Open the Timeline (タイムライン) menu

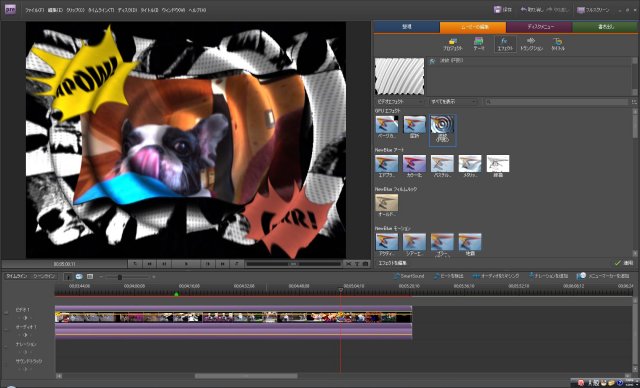pos(101,10)
